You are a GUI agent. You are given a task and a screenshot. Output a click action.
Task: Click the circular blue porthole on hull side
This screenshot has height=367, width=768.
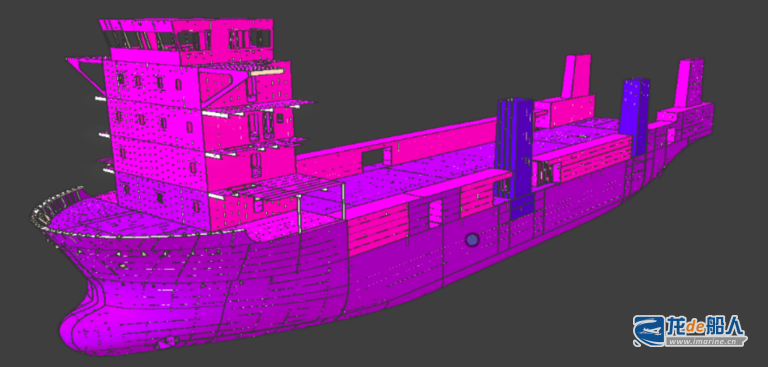tap(472, 240)
